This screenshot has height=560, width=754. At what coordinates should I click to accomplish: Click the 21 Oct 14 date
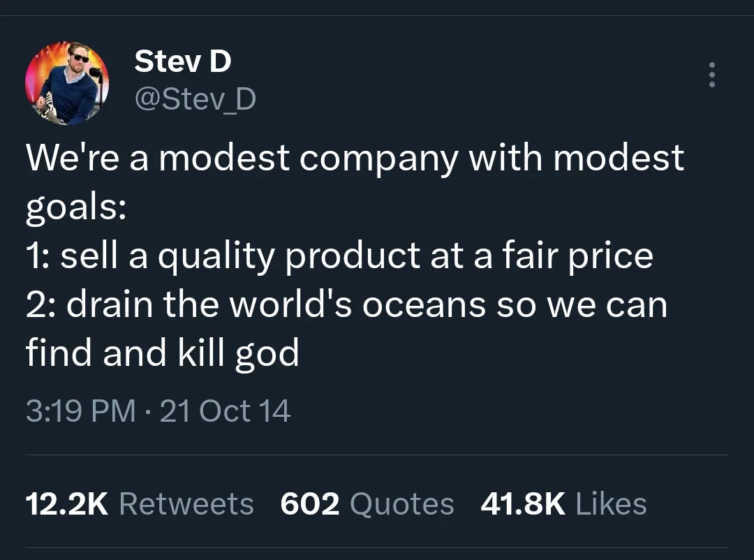(225, 411)
